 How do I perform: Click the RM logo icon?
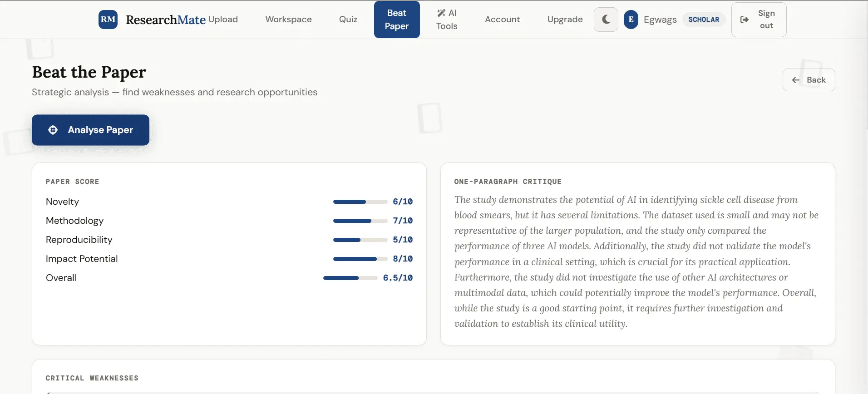pyautogui.click(x=108, y=20)
